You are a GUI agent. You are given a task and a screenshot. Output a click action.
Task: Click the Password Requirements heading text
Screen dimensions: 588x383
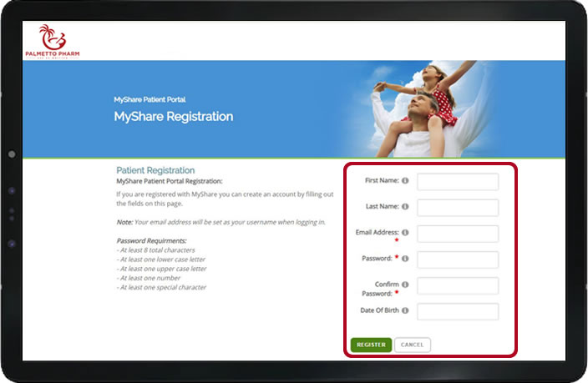[x=154, y=242]
